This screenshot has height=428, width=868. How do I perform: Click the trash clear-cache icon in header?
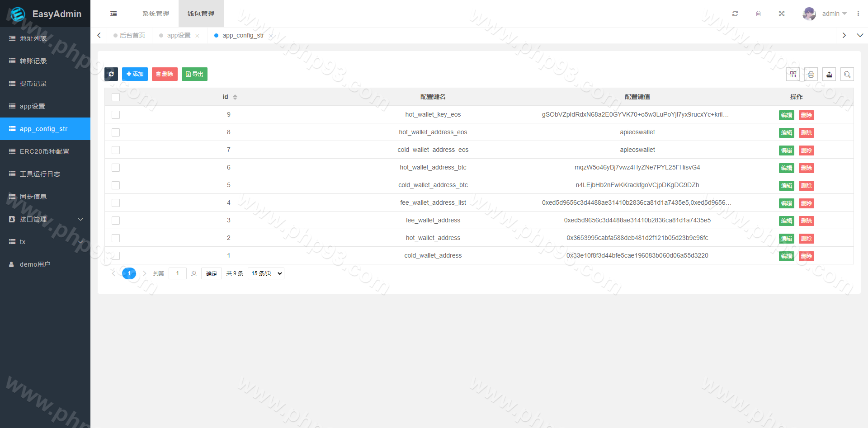pyautogui.click(x=758, y=14)
